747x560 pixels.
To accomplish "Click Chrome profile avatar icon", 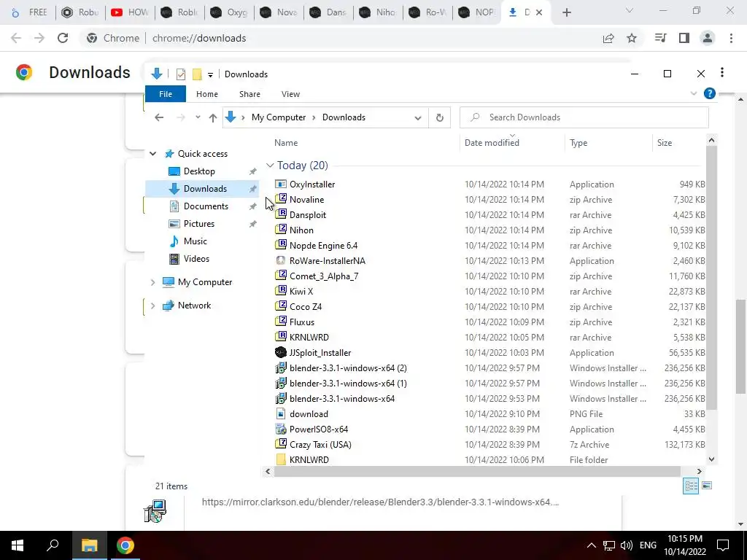I will point(708,38).
